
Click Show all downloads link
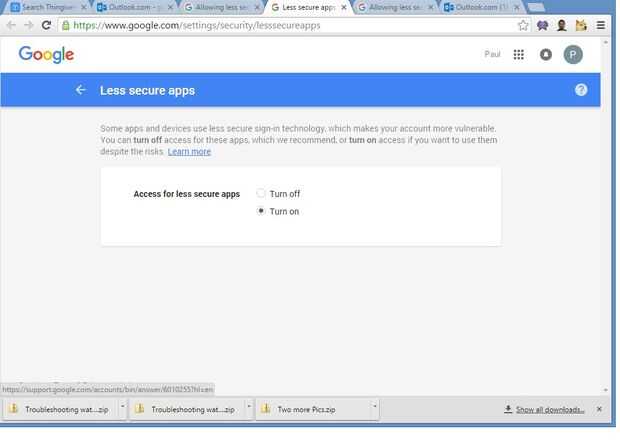[550, 410]
